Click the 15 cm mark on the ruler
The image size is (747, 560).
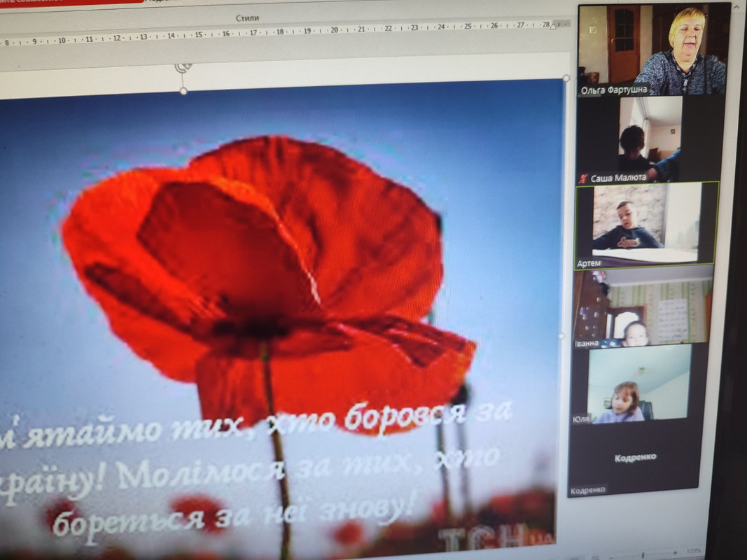[199, 35]
